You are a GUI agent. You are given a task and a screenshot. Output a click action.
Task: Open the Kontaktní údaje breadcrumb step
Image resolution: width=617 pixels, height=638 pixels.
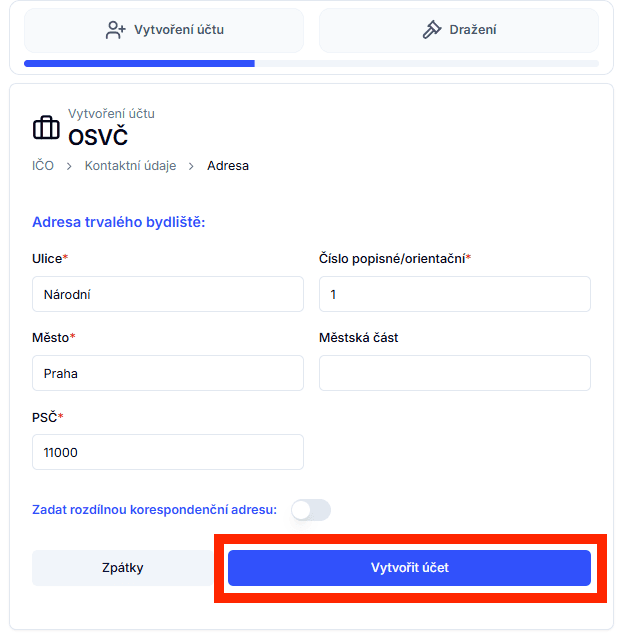click(x=129, y=166)
